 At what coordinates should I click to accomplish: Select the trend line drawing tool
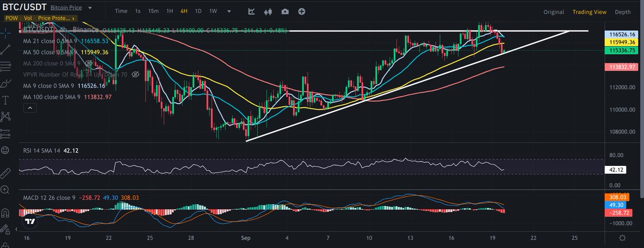(5, 49)
